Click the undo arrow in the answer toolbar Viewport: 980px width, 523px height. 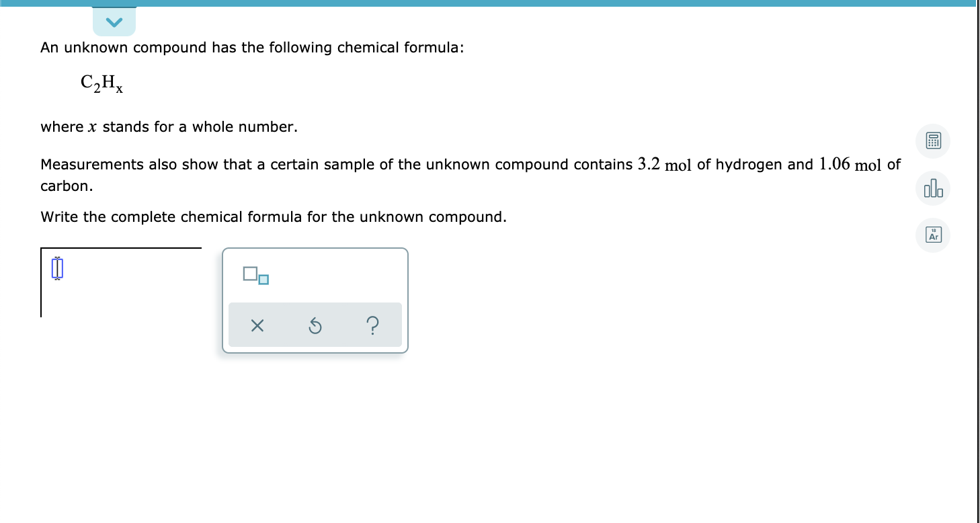315,325
